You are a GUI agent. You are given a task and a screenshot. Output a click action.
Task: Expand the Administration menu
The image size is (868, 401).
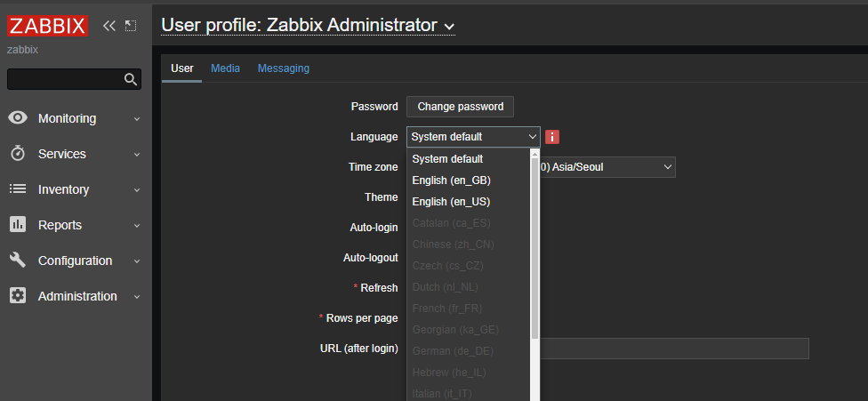137,297
